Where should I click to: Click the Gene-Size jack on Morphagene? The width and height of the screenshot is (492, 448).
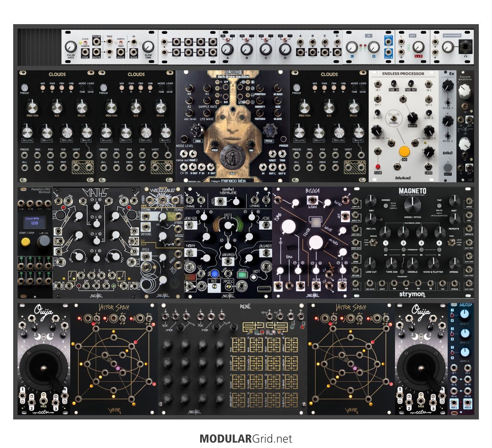190,224
